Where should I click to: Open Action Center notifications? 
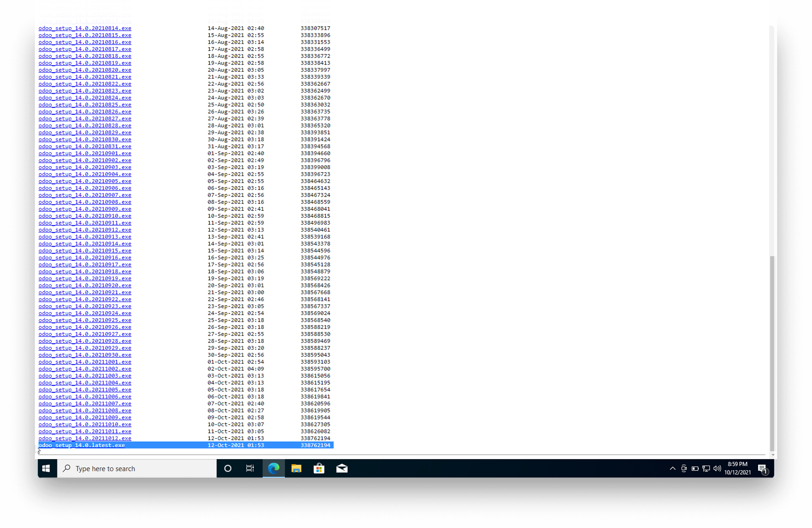tap(763, 469)
